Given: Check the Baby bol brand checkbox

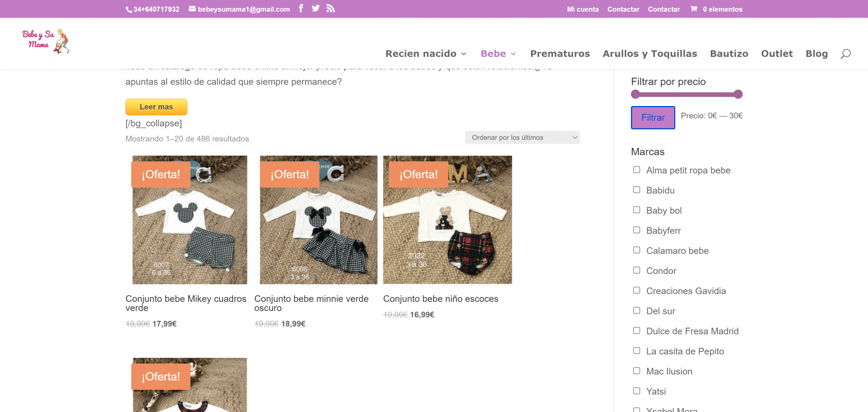Looking at the screenshot, I should click(x=636, y=210).
